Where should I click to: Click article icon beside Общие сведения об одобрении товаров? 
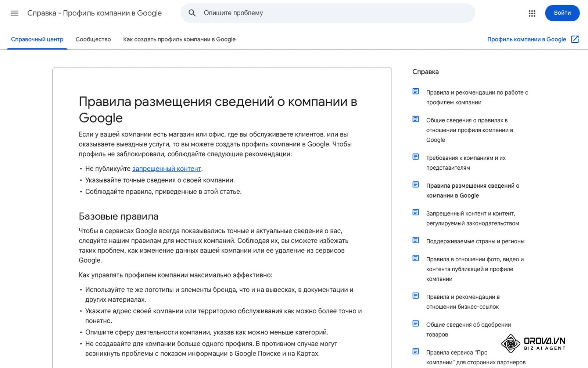pyautogui.click(x=416, y=323)
